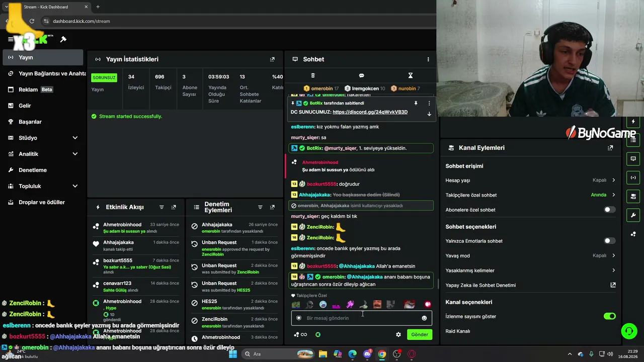This screenshot has width=644, height=362.
Task: Click the wrench icon in right rail
Action: tap(633, 215)
